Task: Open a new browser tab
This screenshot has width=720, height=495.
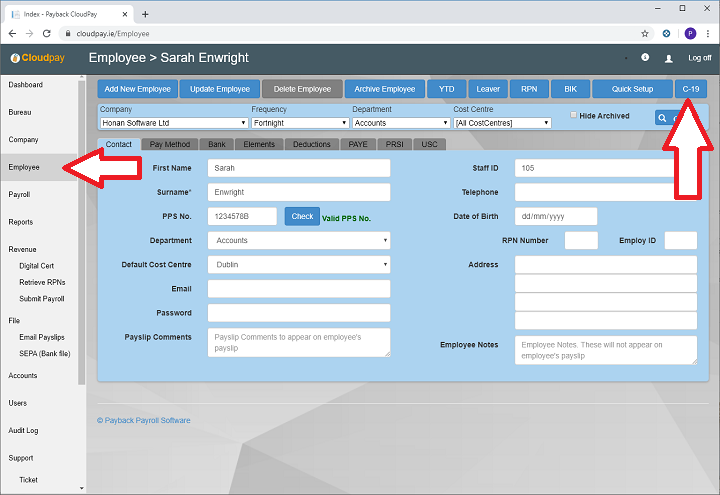Action: coord(145,14)
